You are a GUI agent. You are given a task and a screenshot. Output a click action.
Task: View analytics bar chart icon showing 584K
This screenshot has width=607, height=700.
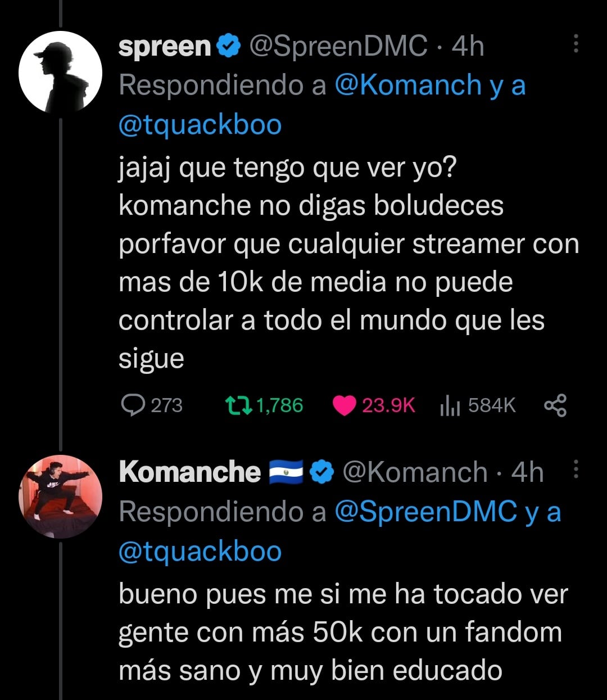point(450,405)
